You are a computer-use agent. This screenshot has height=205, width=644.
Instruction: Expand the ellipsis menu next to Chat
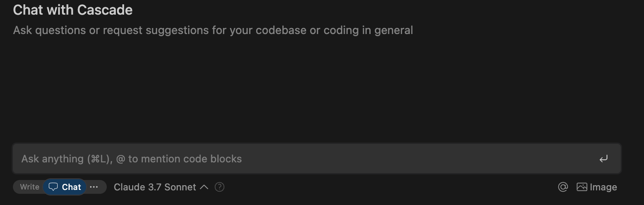pyautogui.click(x=94, y=187)
